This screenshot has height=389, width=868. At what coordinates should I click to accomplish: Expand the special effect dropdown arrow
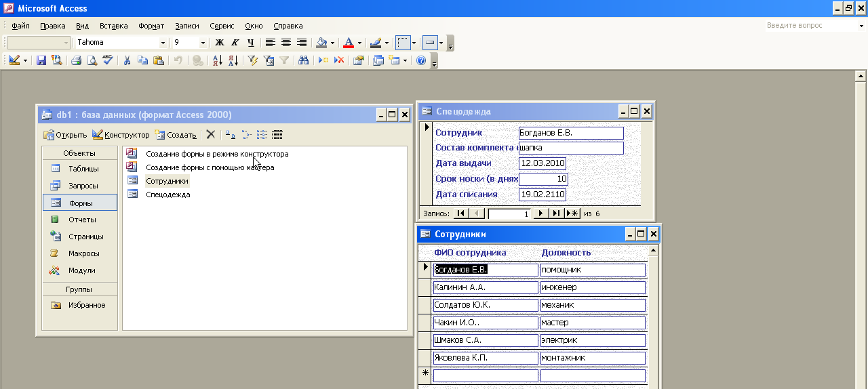[x=441, y=42]
